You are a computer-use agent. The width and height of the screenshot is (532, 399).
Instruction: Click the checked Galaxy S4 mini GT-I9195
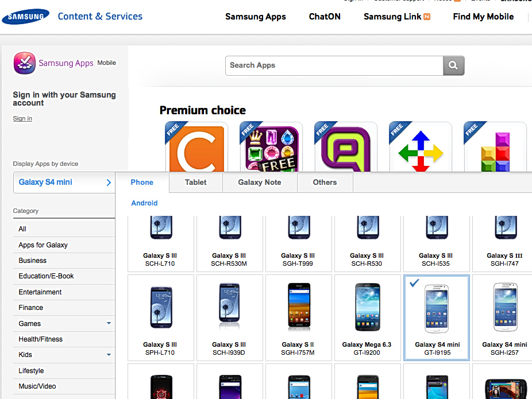click(x=436, y=317)
